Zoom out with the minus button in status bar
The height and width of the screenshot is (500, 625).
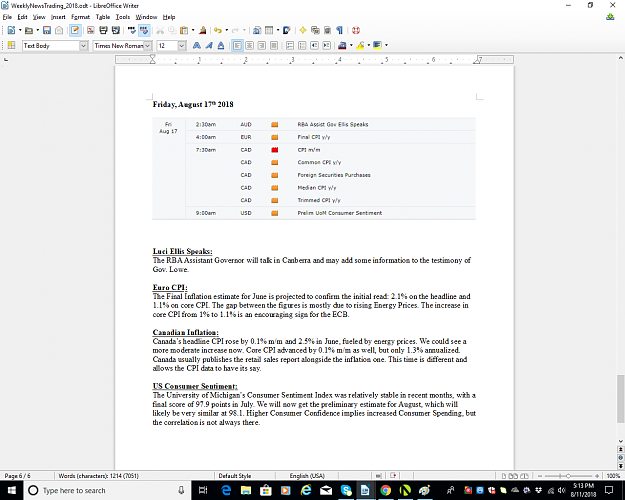[540, 476]
